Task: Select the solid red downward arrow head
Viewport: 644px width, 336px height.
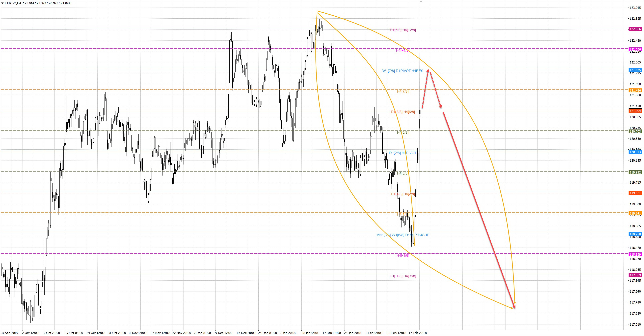Action: pyautogui.click(x=514, y=307)
